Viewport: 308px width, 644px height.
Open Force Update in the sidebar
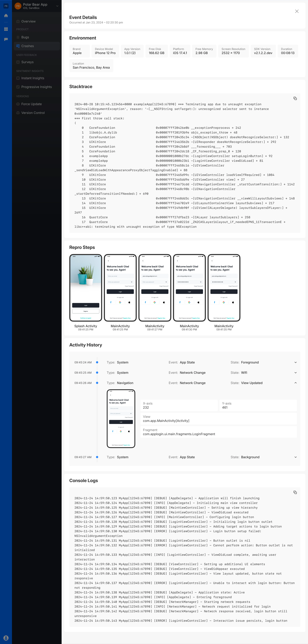37,104
